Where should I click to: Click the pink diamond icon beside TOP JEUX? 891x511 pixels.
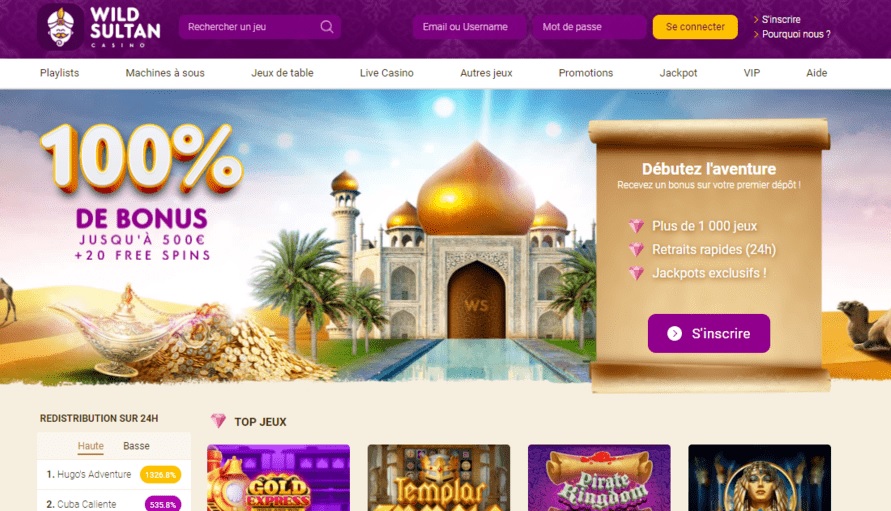[x=218, y=421]
